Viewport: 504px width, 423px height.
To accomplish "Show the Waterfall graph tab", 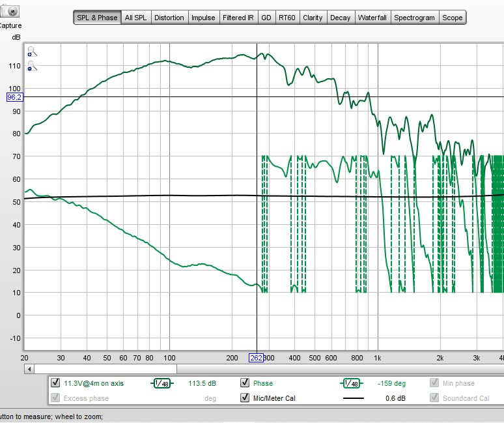I will click(373, 18).
